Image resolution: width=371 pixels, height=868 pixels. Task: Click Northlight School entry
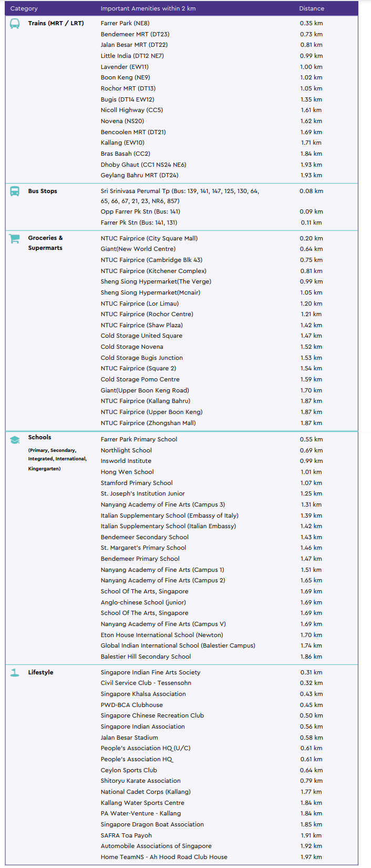coord(126,450)
